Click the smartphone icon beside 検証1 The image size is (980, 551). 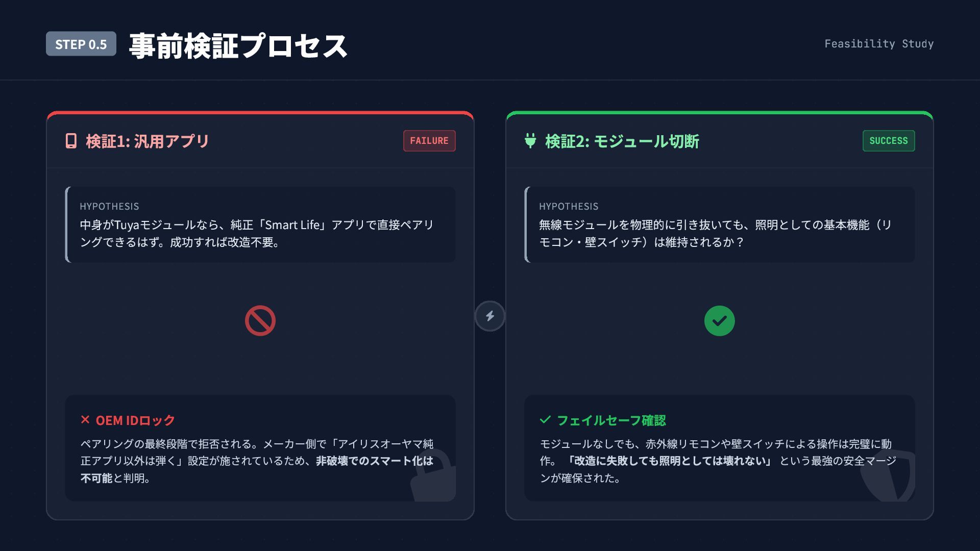[71, 141]
